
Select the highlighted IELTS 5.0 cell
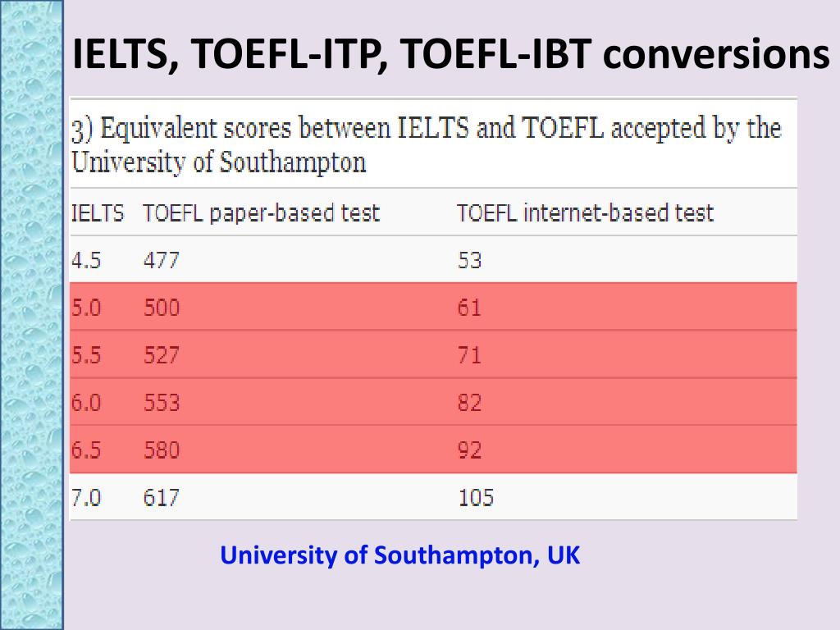click(x=86, y=308)
